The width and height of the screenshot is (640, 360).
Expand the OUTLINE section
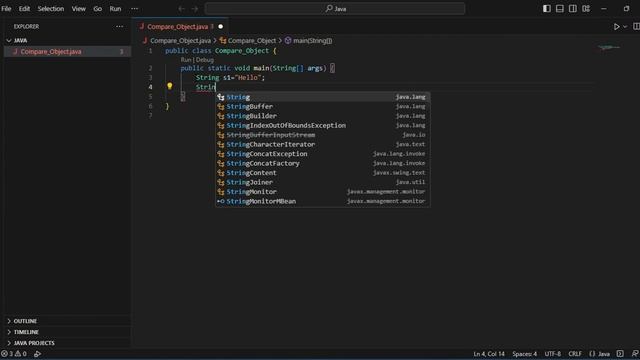click(x=25, y=321)
